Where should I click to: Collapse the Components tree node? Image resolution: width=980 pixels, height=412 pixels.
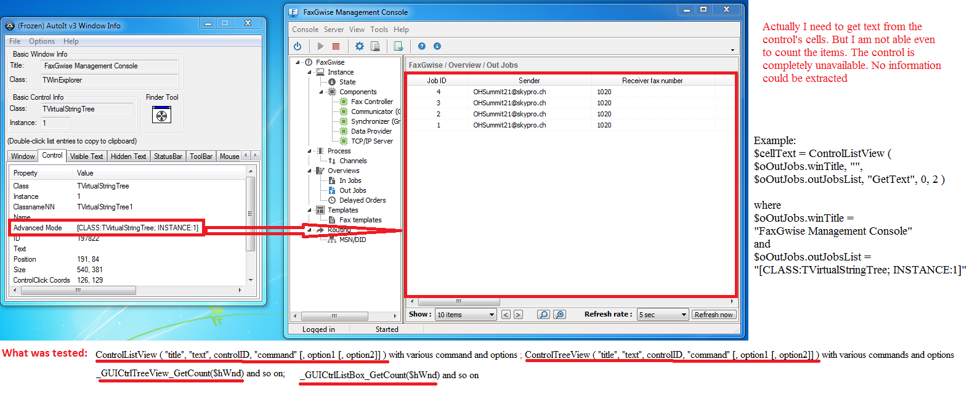pyautogui.click(x=322, y=92)
